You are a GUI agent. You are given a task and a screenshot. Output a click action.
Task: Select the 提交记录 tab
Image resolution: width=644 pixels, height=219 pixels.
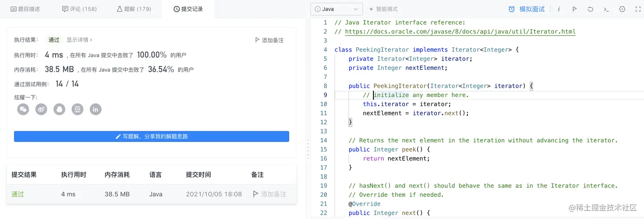[188, 9]
